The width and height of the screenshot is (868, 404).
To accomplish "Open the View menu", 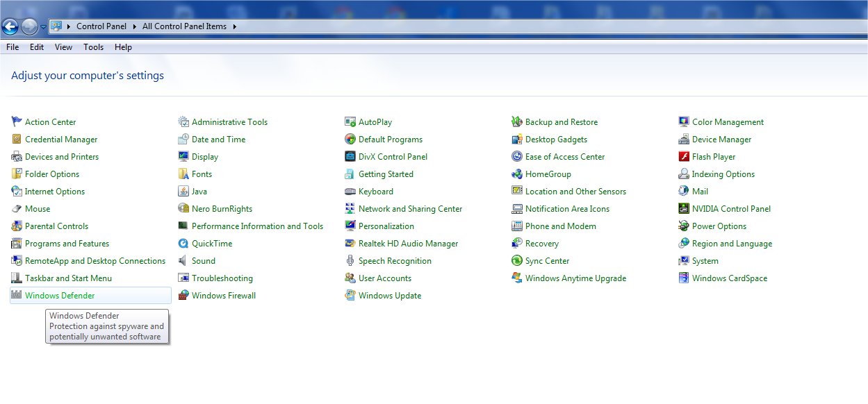I will (63, 47).
